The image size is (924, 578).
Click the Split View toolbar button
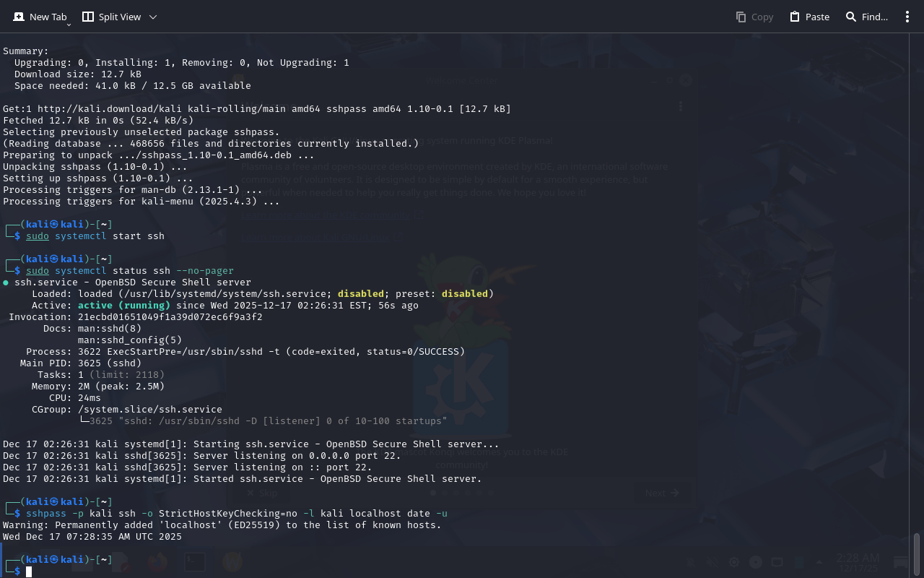click(x=112, y=17)
